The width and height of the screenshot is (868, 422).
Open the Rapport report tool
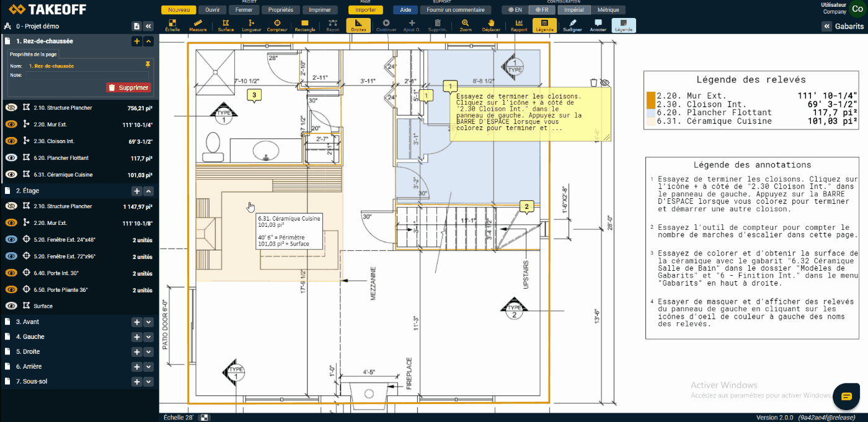pos(519,25)
